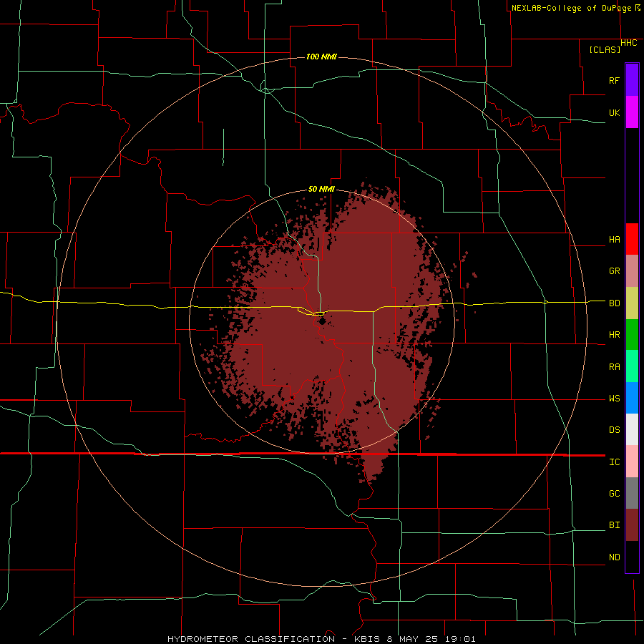
Task: Click the IC legend label
Action: (x=614, y=462)
